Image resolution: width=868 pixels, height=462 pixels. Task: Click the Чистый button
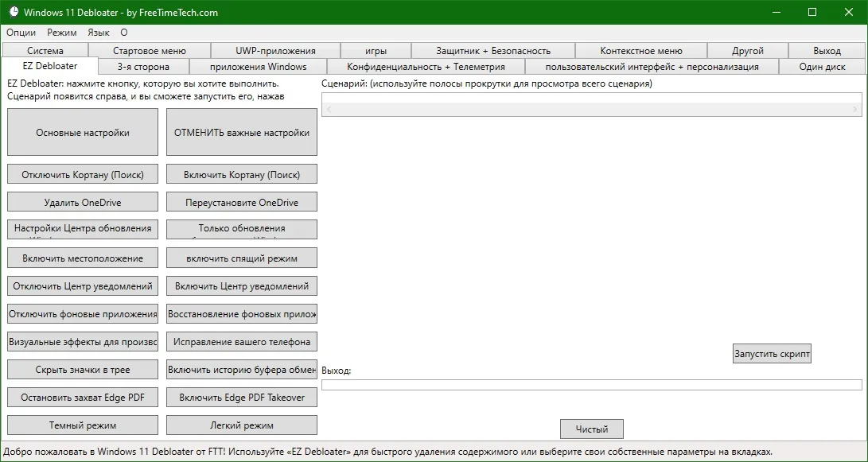[x=592, y=429]
